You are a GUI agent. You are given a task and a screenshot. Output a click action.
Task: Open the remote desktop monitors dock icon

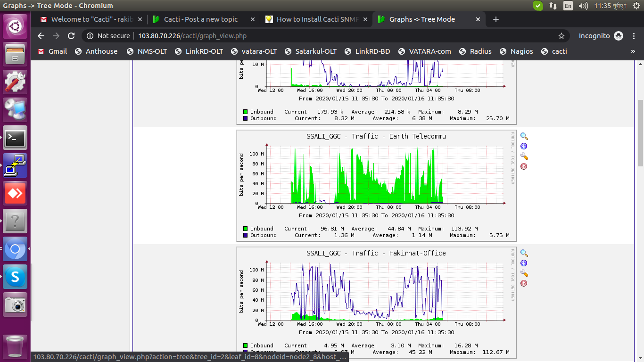[15, 110]
